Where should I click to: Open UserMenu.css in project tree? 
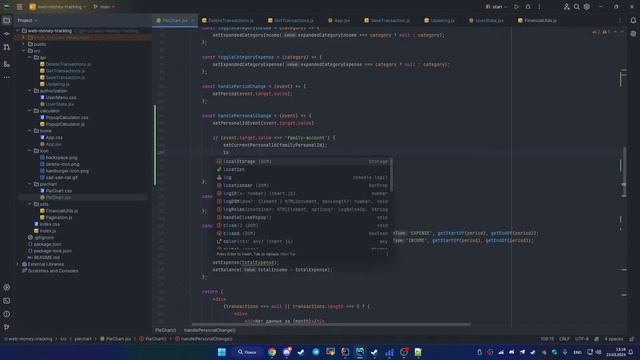click(61, 98)
